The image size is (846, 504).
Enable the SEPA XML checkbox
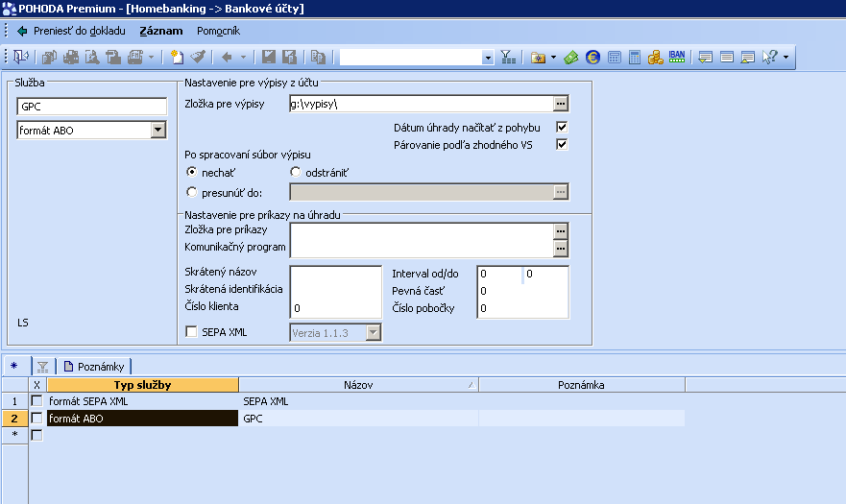click(191, 332)
